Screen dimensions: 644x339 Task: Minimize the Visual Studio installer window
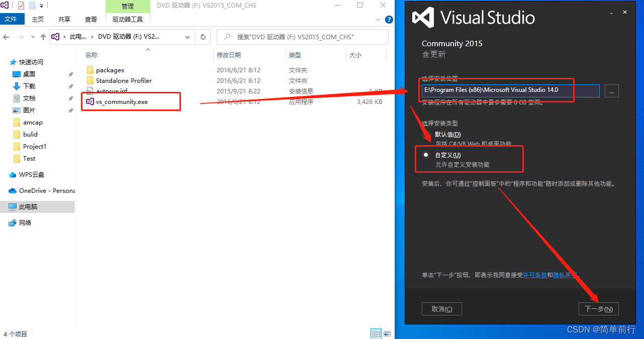pos(612,12)
